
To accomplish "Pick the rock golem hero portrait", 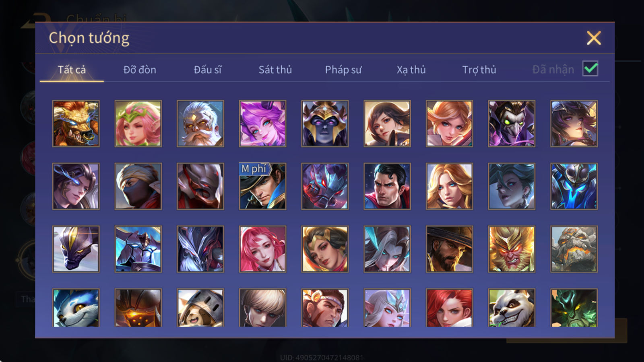I will point(574,249).
